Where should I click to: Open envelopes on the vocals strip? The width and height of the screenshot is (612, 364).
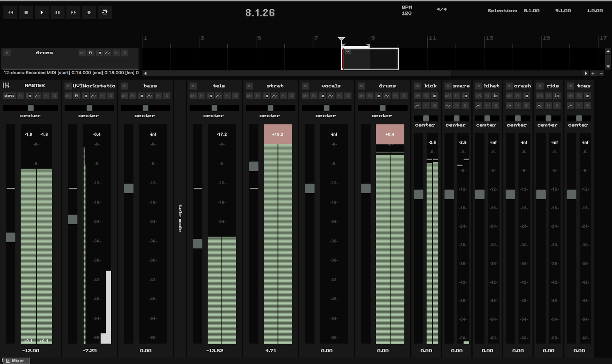point(331,96)
